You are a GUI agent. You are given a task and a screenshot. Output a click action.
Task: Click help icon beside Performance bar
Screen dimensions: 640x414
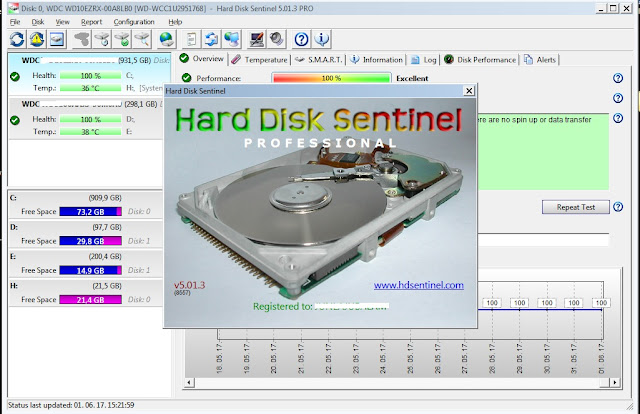[618, 78]
